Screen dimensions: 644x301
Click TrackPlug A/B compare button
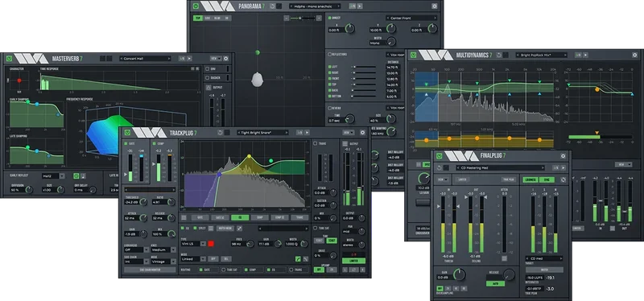tap(299, 133)
